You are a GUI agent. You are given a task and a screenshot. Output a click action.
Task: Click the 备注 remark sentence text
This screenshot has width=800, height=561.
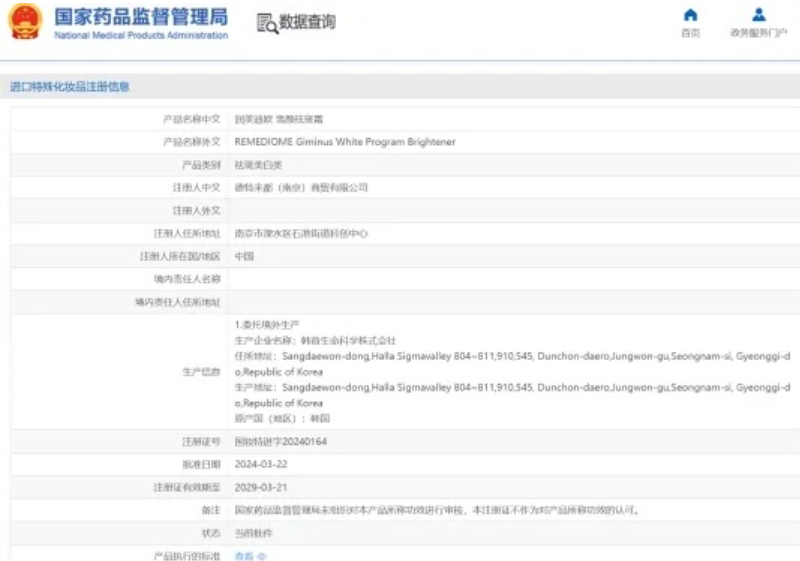(x=437, y=510)
